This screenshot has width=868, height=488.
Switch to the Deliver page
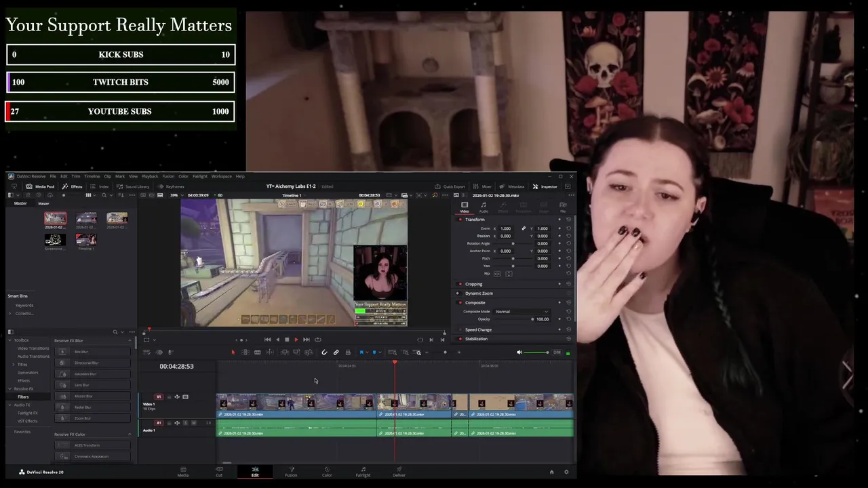pyautogui.click(x=399, y=472)
